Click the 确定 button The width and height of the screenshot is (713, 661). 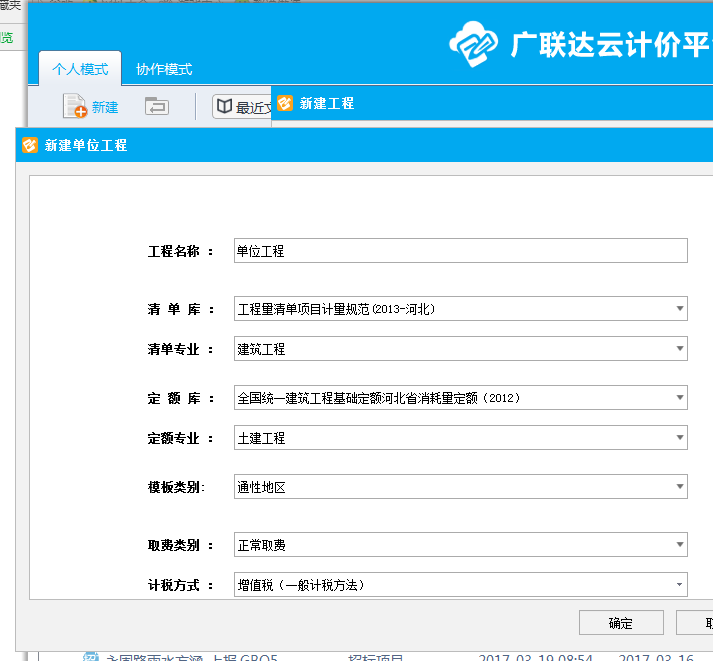point(621,622)
